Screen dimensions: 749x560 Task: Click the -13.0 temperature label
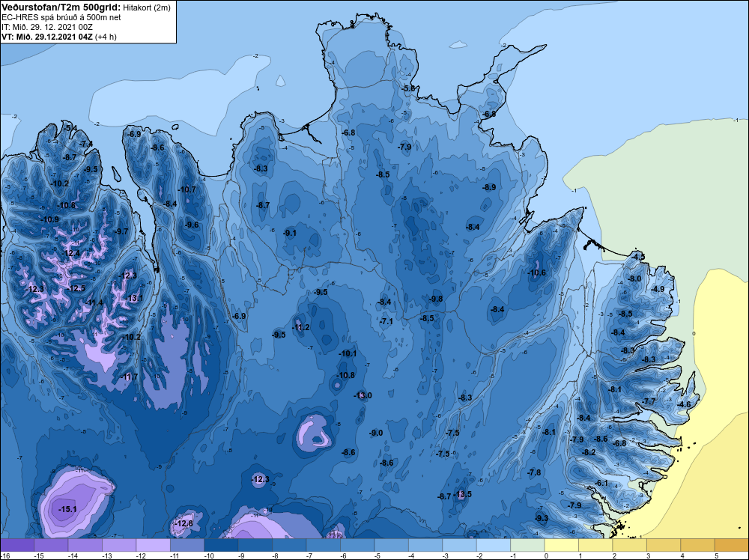[363, 395]
